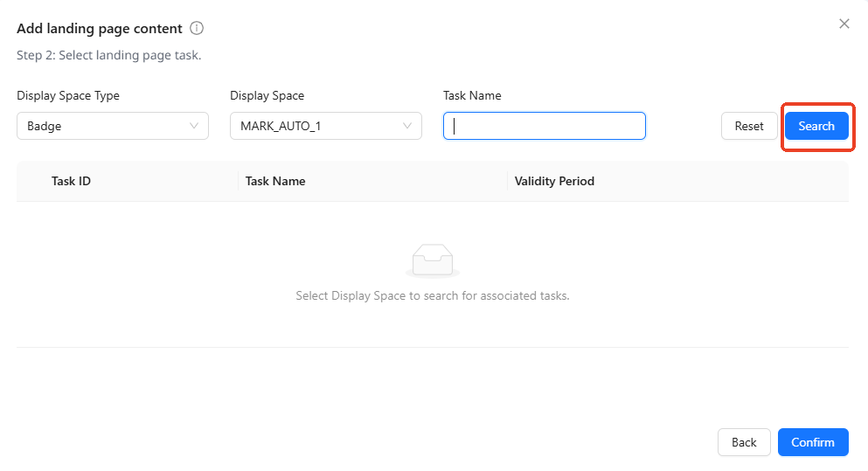Click the info icon beside the dialog title
Viewport: 868px width, 471px height.
[197, 28]
